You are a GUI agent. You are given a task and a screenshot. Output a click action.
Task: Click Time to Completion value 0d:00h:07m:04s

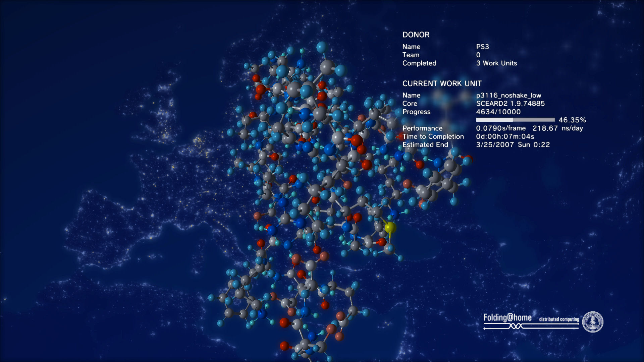[x=505, y=136]
